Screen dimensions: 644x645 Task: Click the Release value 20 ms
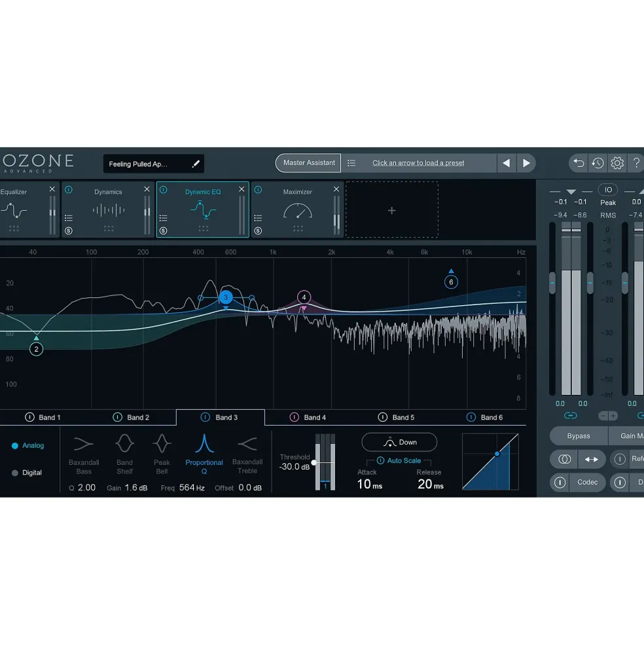point(430,484)
